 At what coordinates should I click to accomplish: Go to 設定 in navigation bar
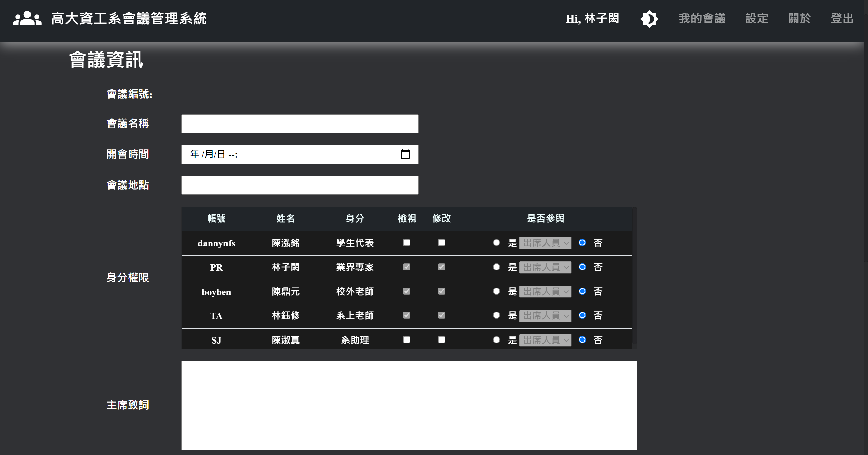(756, 19)
